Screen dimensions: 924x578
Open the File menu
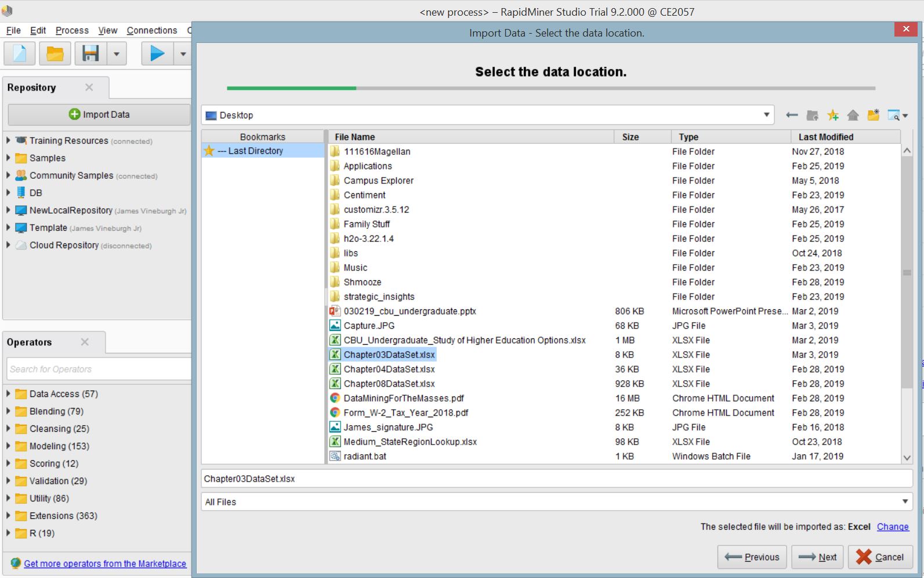pyautogui.click(x=13, y=30)
